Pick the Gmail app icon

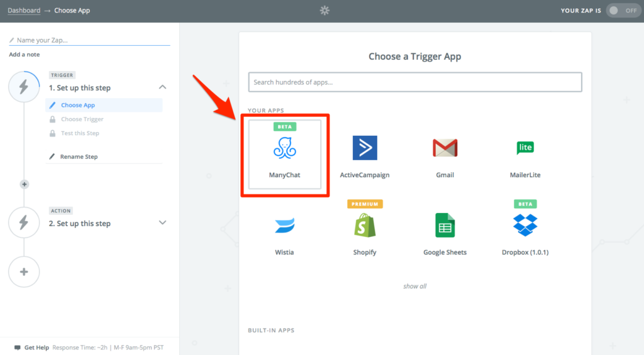tap(445, 148)
